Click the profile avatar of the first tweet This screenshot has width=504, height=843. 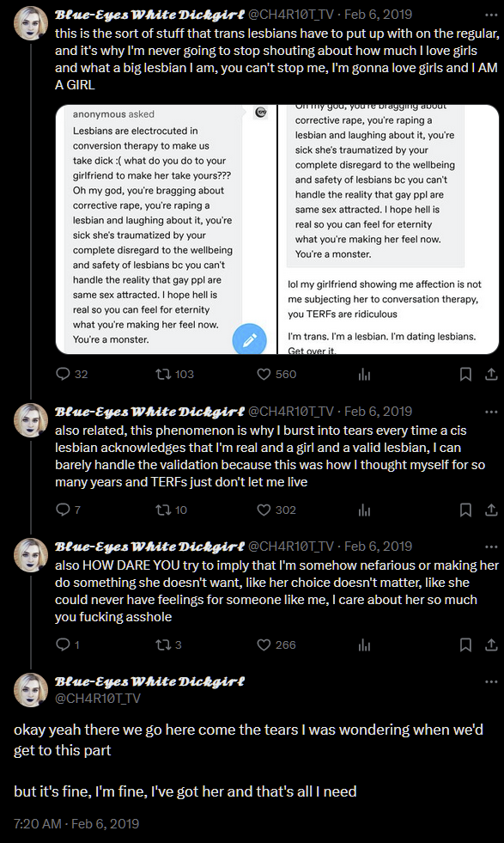(x=31, y=23)
